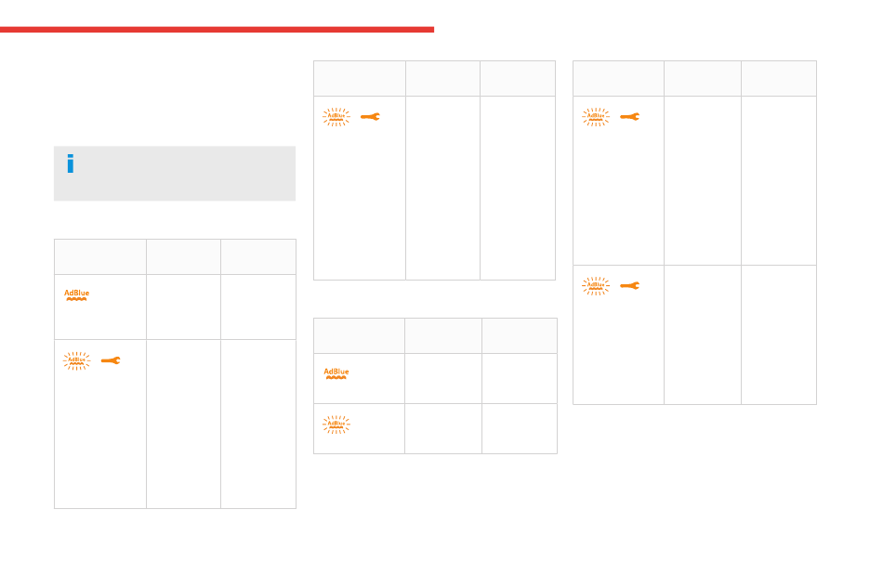Viewport: 883px width, 588px height.
Task: Click flashing AdBlue icon in right table's last row
Action: click(x=596, y=286)
